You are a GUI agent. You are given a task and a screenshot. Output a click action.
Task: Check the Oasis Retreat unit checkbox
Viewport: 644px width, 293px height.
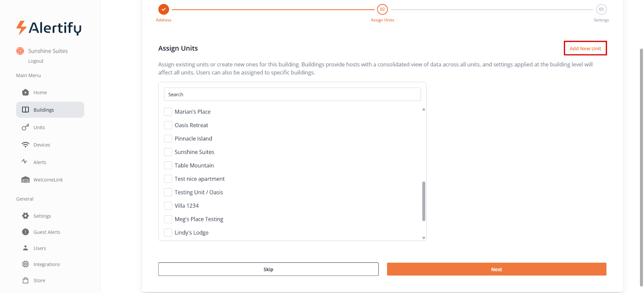(x=168, y=125)
